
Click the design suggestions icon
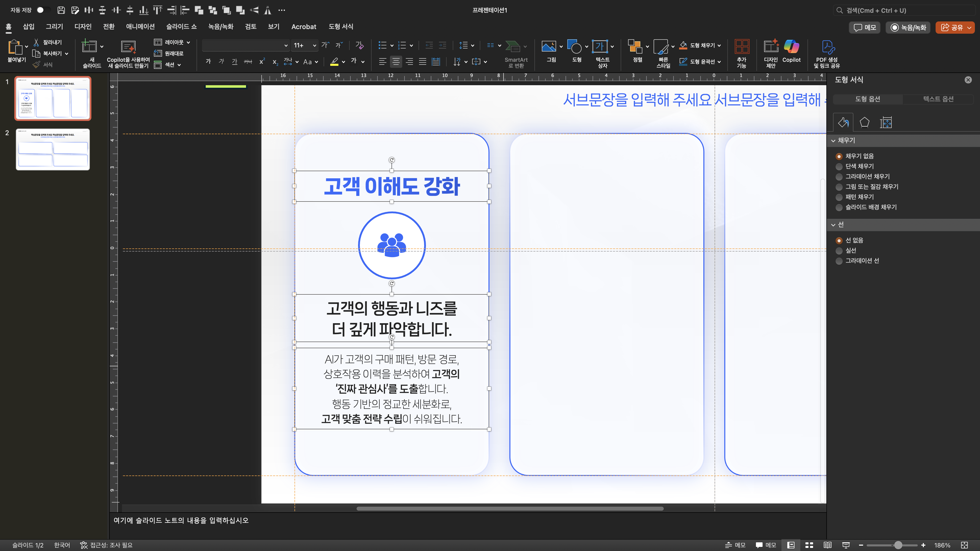[x=771, y=47]
